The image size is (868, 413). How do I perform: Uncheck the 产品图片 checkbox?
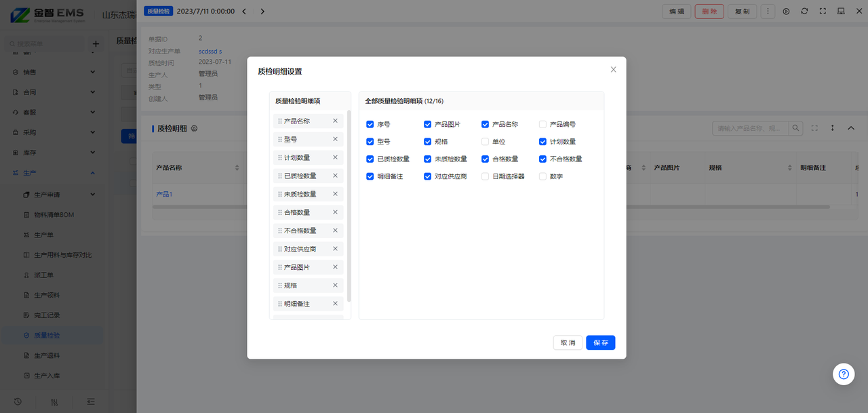[428, 125]
